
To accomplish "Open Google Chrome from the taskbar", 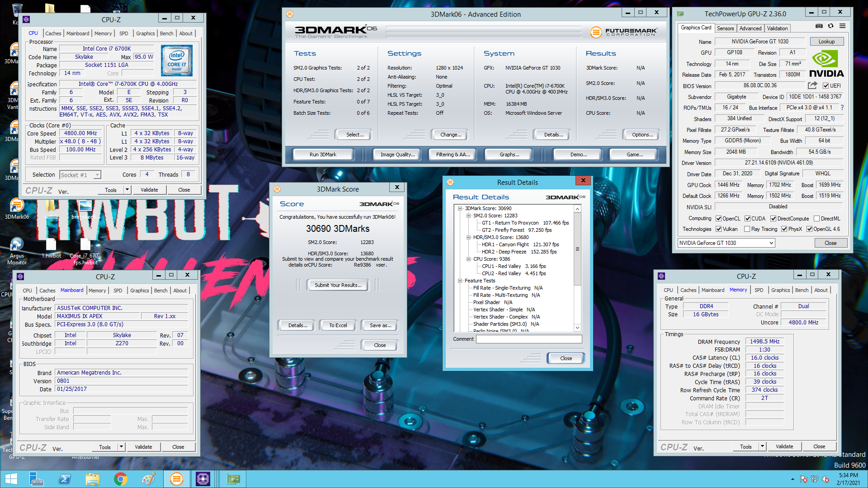I will click(120, 479).
